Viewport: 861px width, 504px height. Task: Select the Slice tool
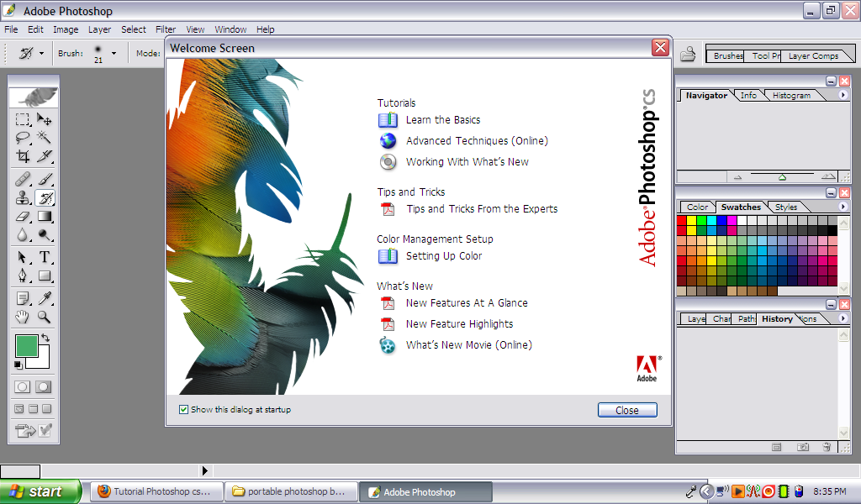44,156
